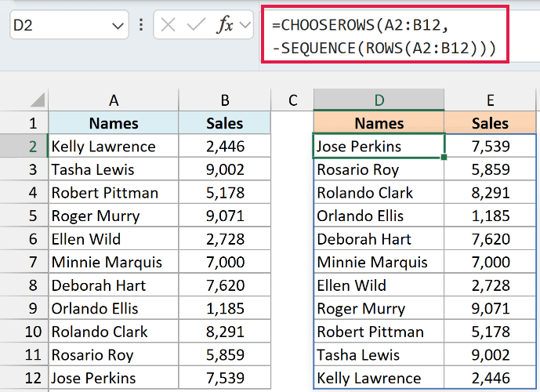Select cell Orlando Ellis in column D
The height and width of the screenshot is (392, 540).
pos(379,216)
